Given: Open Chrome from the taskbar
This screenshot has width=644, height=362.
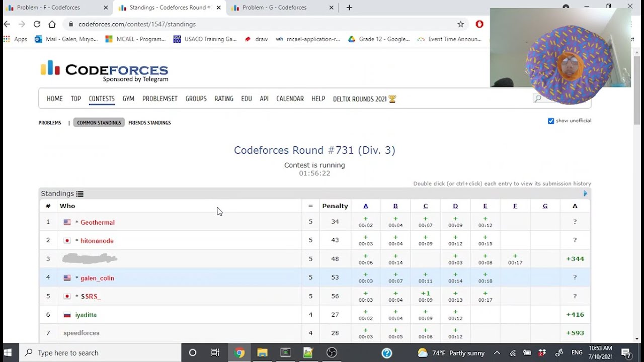Looking at the screenshot, I should 239,352.
